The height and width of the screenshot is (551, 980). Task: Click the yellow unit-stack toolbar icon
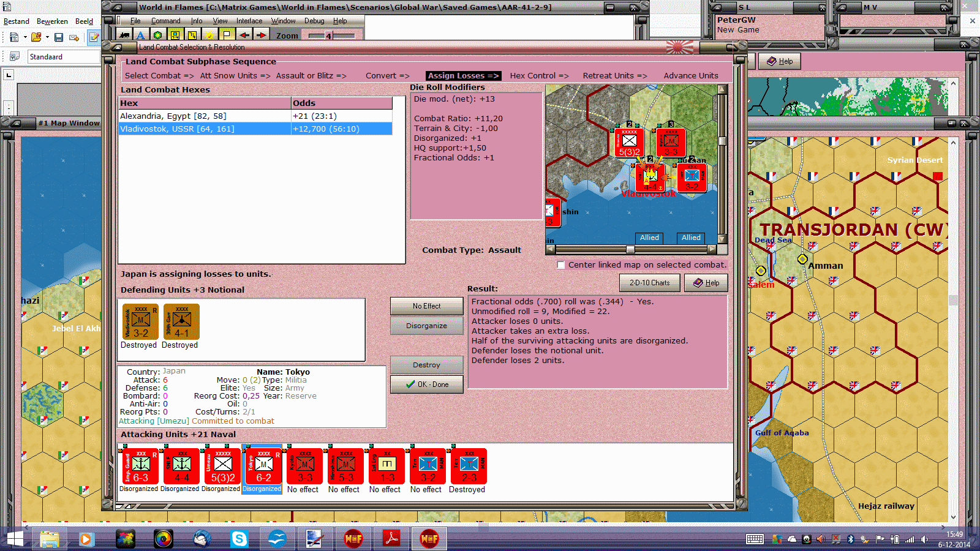click(x=175, y=35)
